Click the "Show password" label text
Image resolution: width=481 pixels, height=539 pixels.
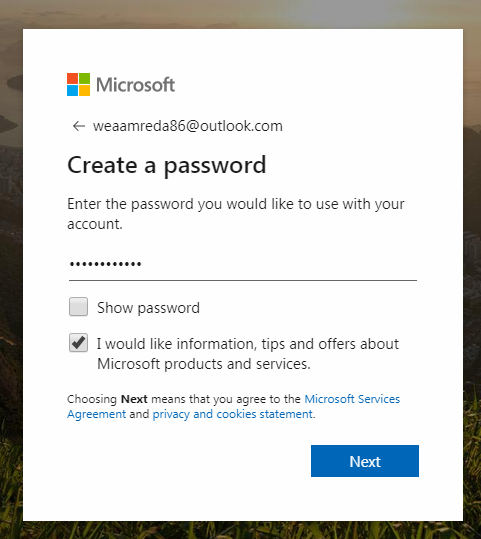tap(148, 308)
